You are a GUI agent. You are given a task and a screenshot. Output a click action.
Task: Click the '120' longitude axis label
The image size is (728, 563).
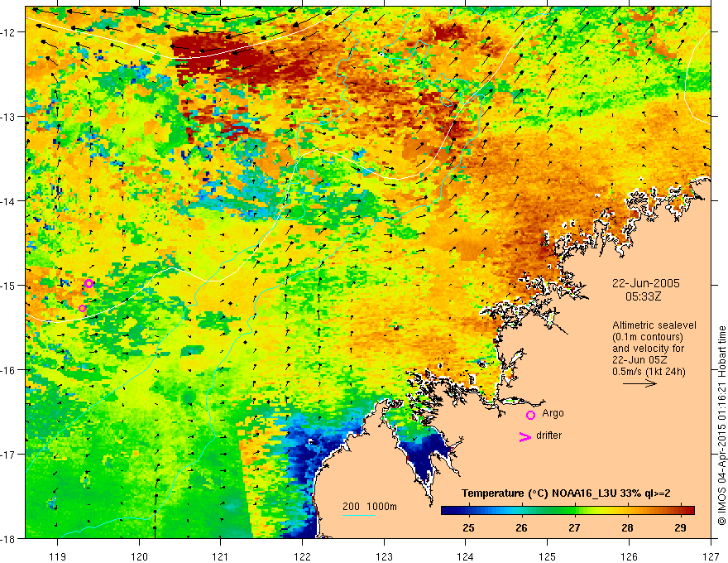[x=139, y=556]
